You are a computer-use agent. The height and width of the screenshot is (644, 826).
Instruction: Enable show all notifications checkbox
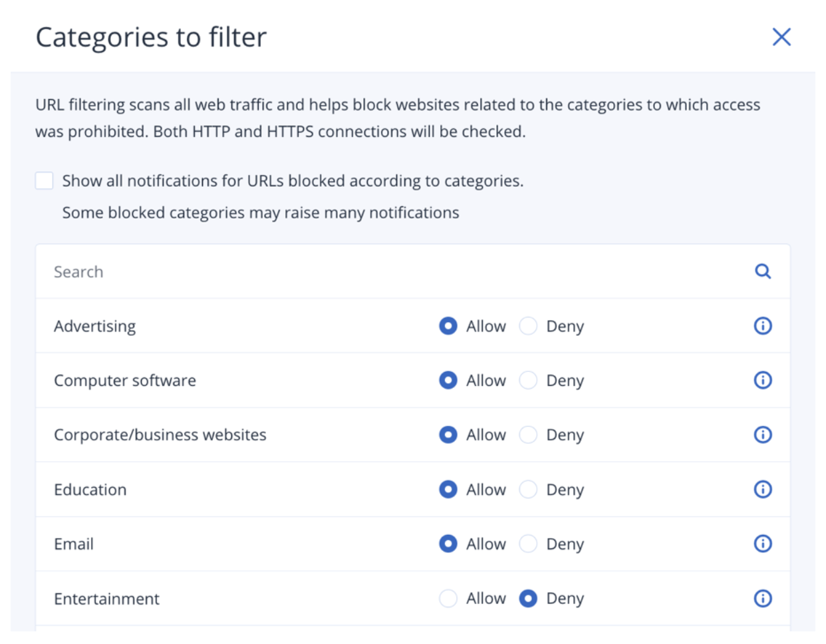45,181
